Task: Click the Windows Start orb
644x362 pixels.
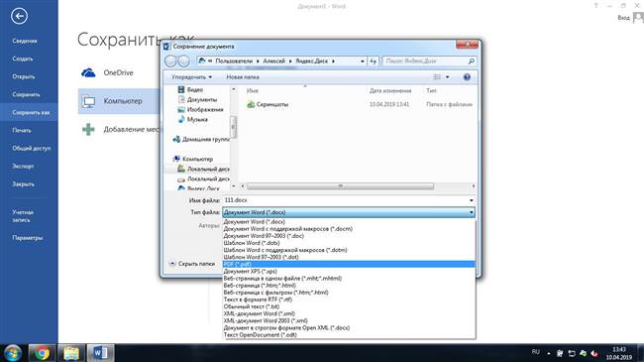Action: pos(12,353)
